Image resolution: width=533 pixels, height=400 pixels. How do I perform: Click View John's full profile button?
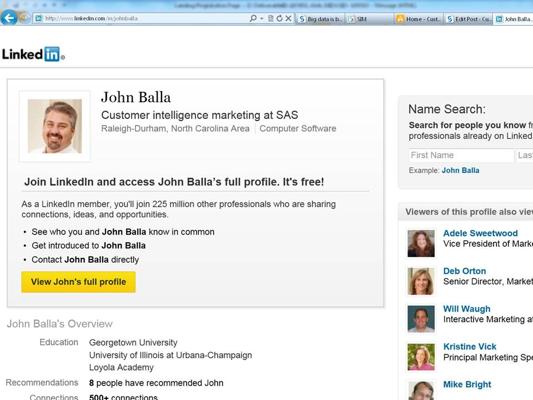click(x=79, y=282)
